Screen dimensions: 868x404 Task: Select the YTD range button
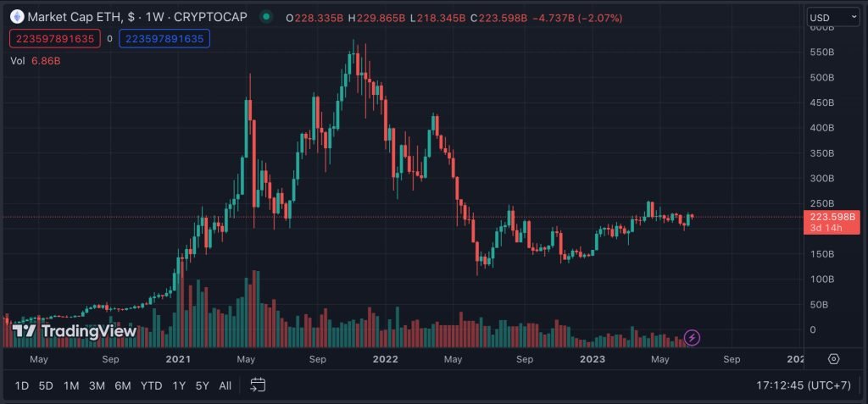(x=151, y=385)
